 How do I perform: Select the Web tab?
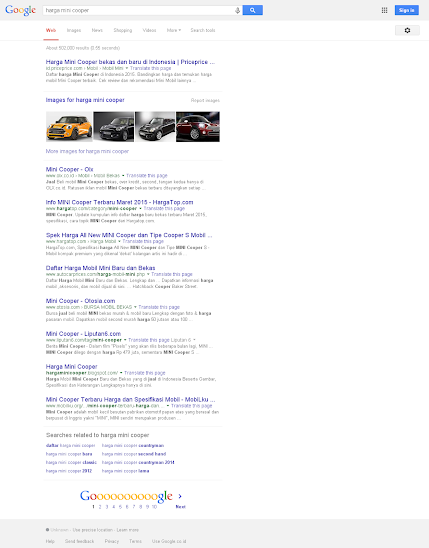pos(51,30)
